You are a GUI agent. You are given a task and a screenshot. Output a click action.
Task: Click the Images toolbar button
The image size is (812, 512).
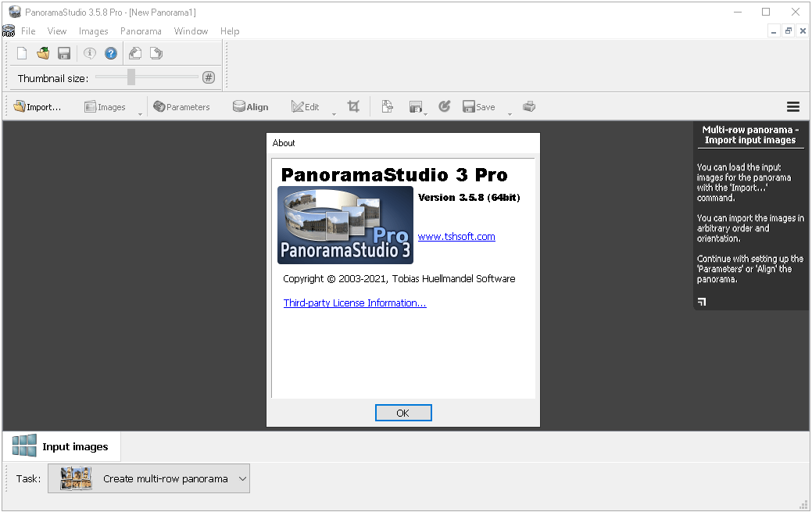[106, 107]
